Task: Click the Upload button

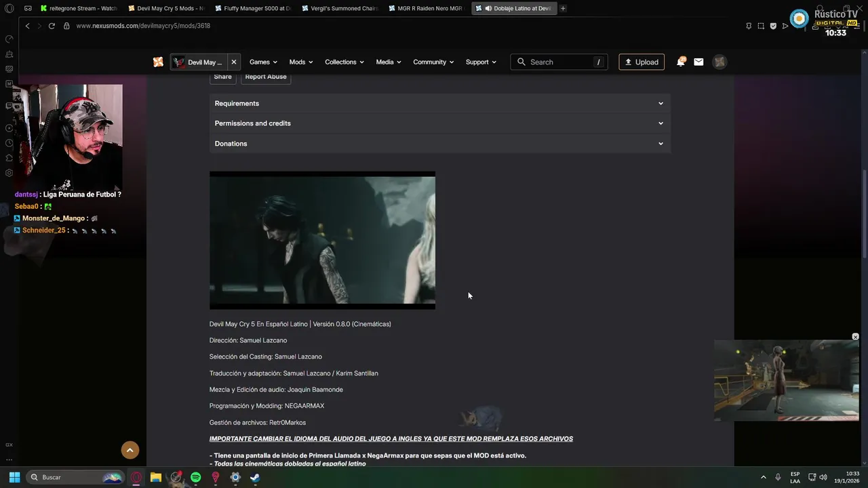Action: click(642, 62)
